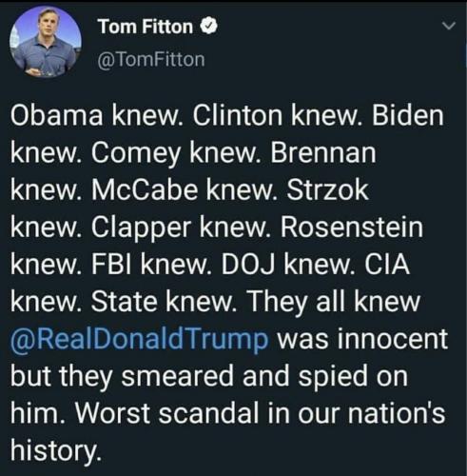Screen dimensions: 467x476
Task: Click the word "Obama" in the tweet
Action: [56, 115]
